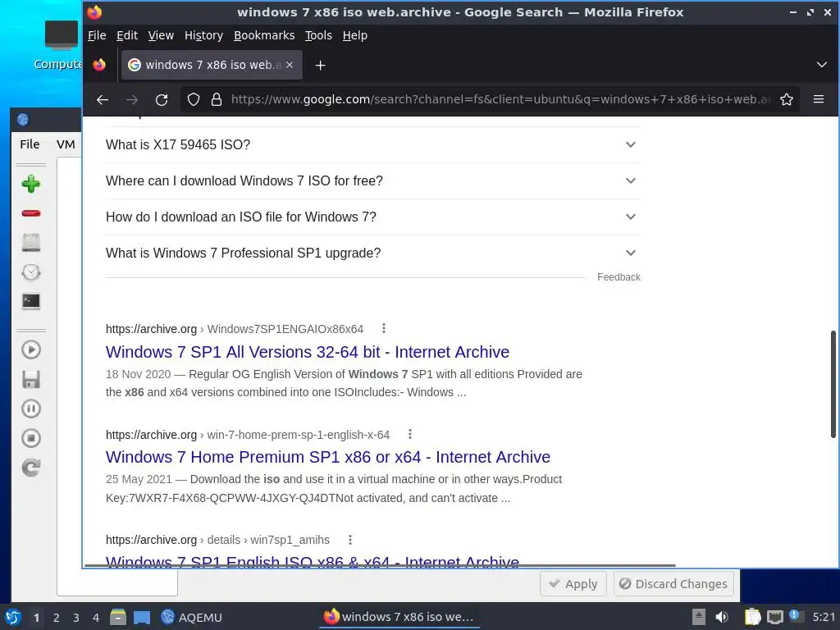This screenshot has height=630, width=840.
Task: Expand 'How do I download an ISO file for Windows 7?'
Action: pos(373,217)
